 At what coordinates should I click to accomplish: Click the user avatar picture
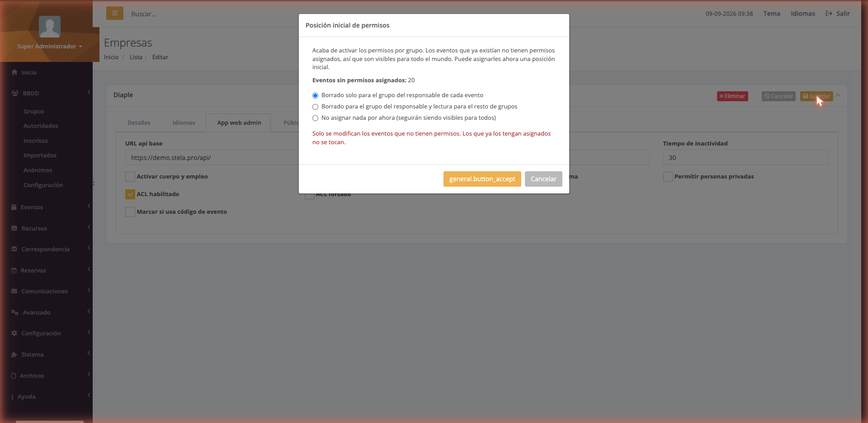coord(50,27)
